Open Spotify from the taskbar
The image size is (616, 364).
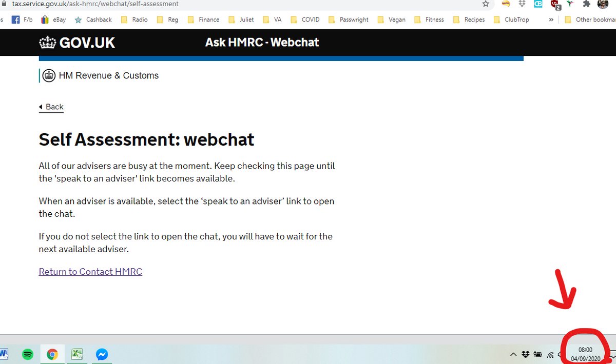[x=27, y=354]
